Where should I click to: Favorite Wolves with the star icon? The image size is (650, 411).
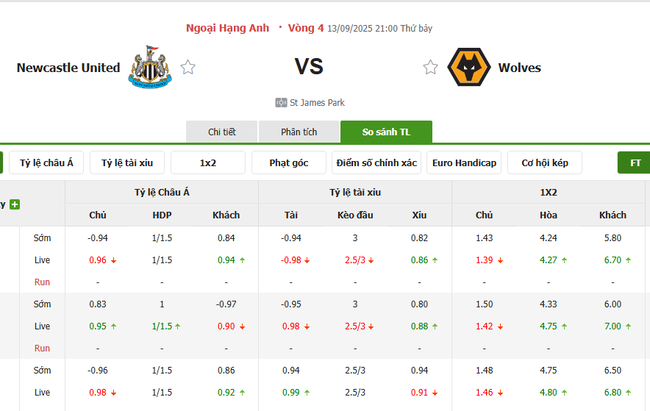[430, 67]
